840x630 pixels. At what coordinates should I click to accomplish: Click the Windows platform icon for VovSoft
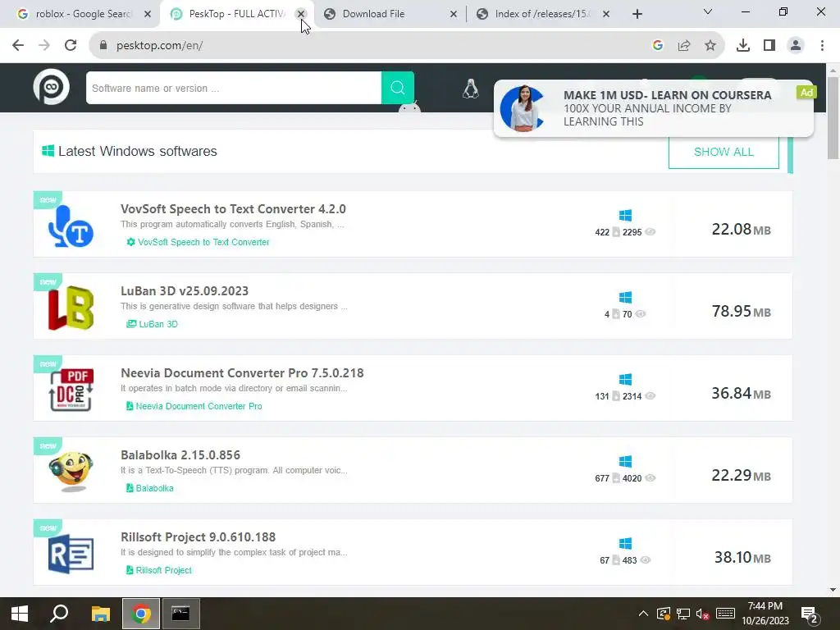coord(625,216)
